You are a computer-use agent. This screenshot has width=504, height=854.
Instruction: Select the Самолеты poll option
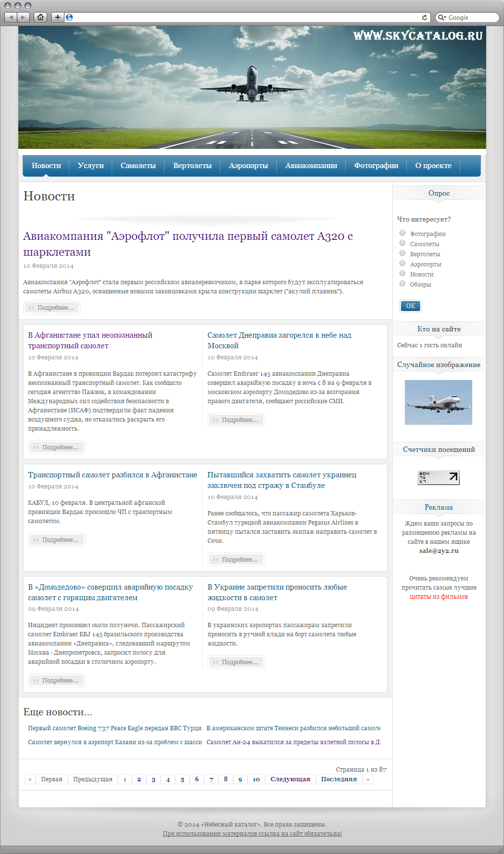click(402, 243)
